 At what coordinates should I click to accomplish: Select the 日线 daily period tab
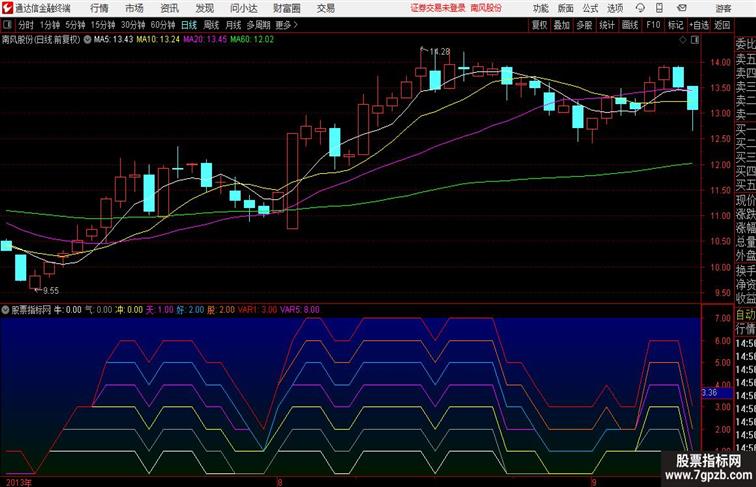point(189,25)
